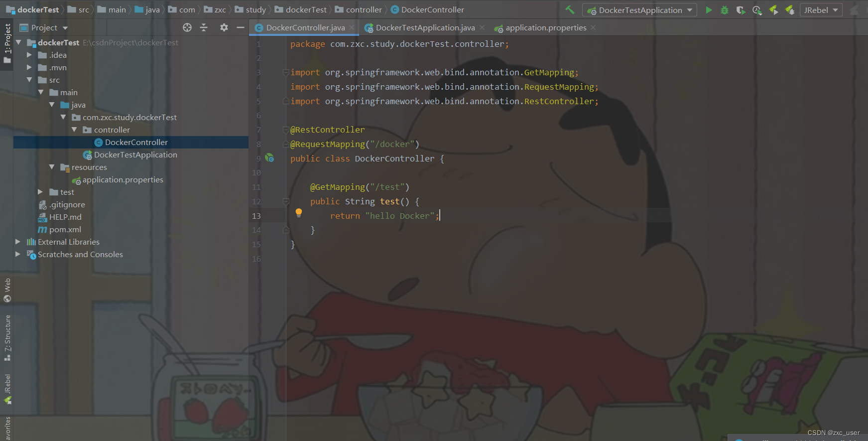This screenshot has height=441, width=868.
Task: Close the application.properties tab
Action: click(x=593, y=27)
